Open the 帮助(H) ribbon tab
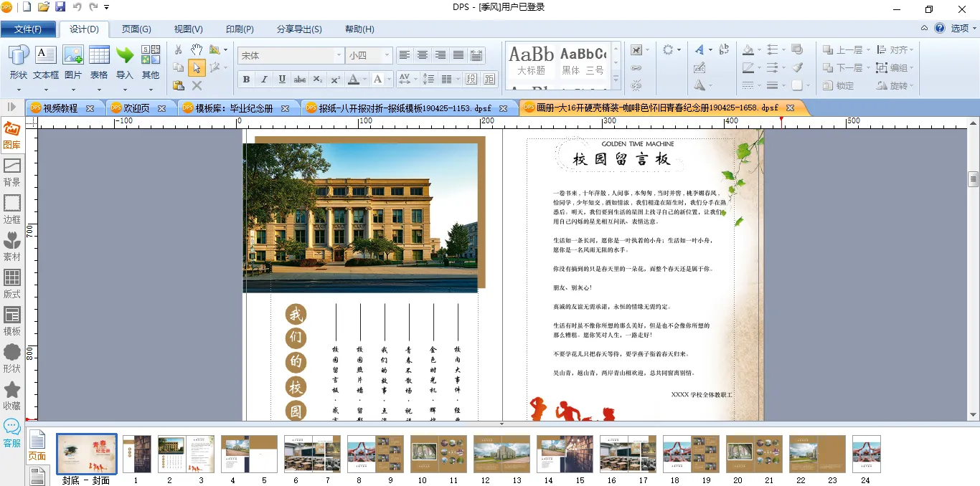Viewport: 980px width, 486px height. [359, 29]
